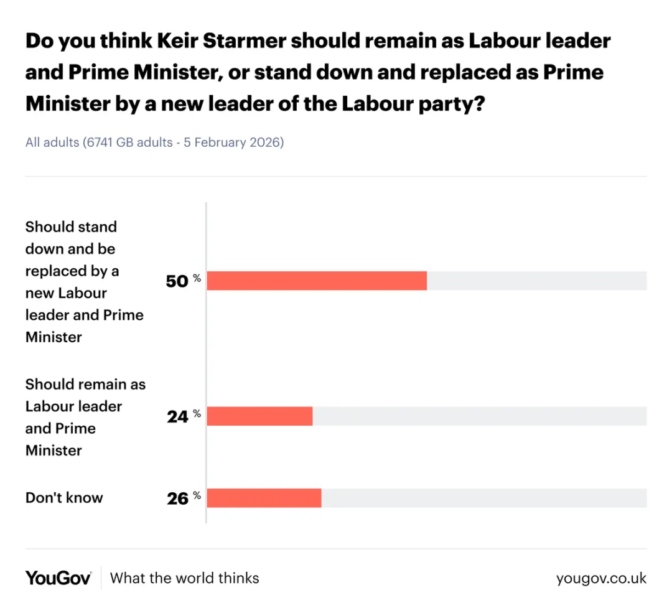The height and width of the screenshot is (616, 672).
Task: Select the red 24% bar
Action: pos(259,416)
